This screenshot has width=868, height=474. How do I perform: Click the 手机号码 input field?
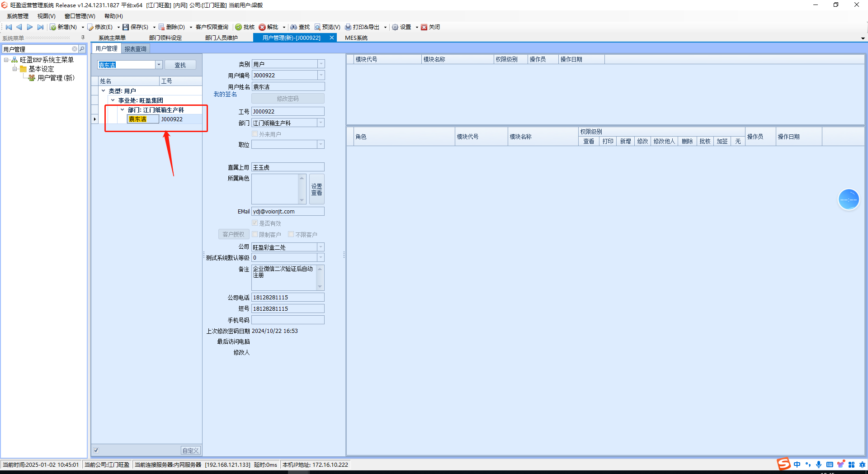point(288,320)
